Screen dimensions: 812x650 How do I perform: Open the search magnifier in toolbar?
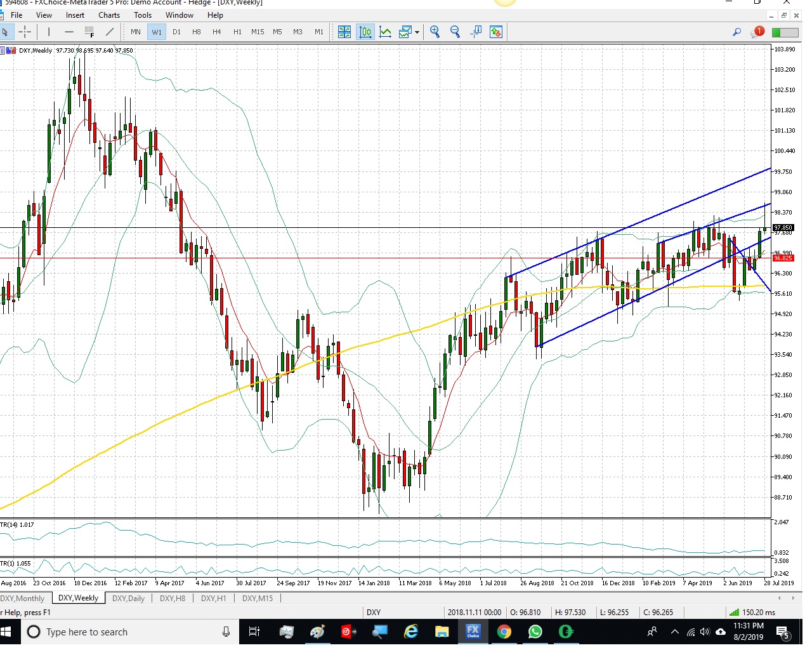click(x=737, y=32)
